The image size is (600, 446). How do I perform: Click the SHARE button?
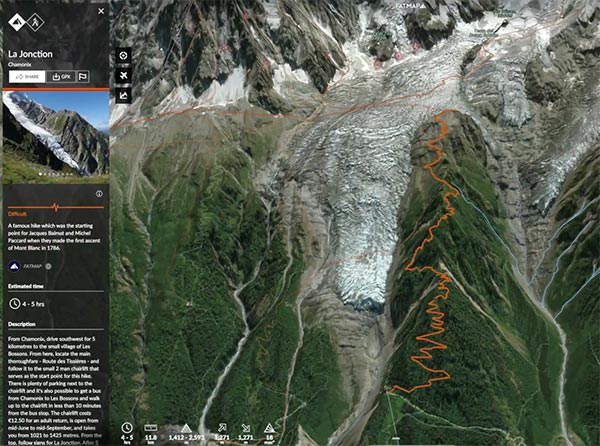(27, 77)
